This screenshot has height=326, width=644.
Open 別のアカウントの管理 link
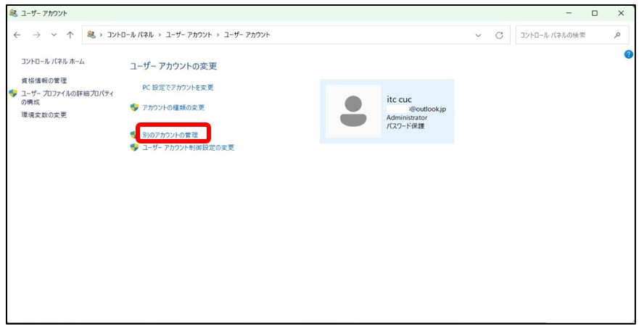coord(170,135)
